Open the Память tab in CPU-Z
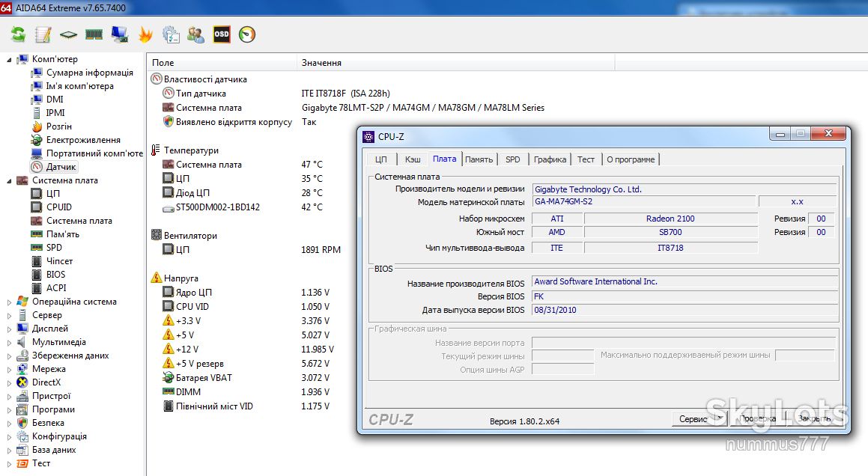Viewport: 868px width, 476px height. 479,159
